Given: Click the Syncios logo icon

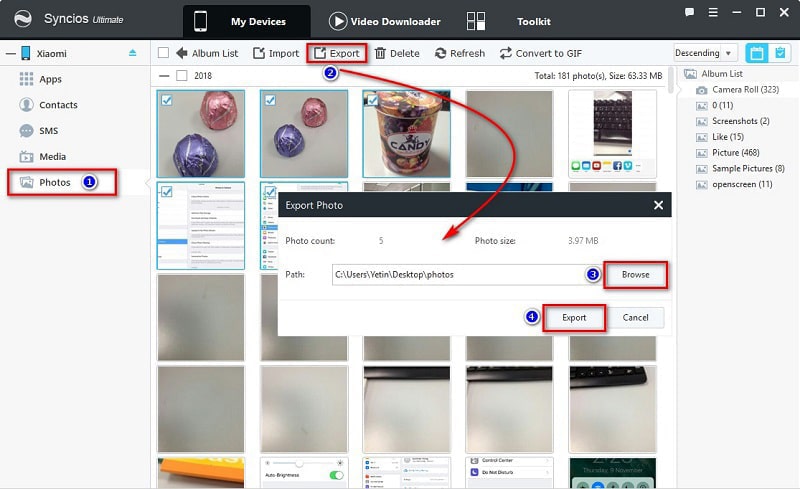Looking at the screenshot, I should pyautogui.click(x=23, y=19).
